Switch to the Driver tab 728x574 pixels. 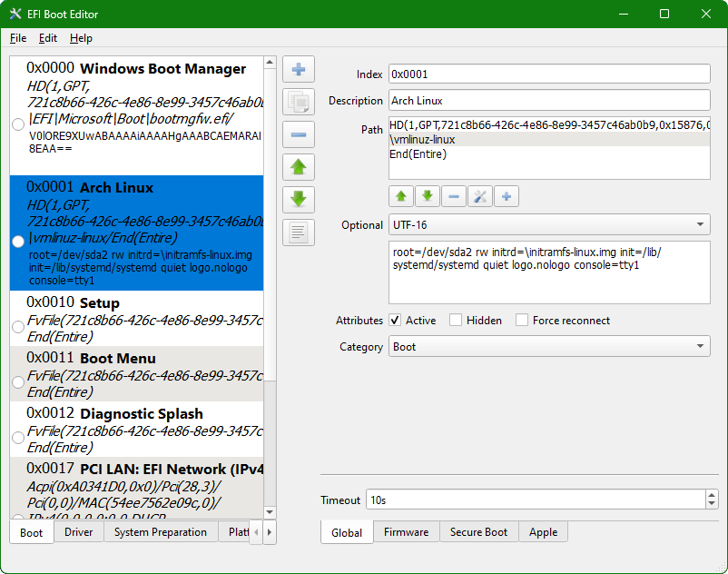[78, 532]
